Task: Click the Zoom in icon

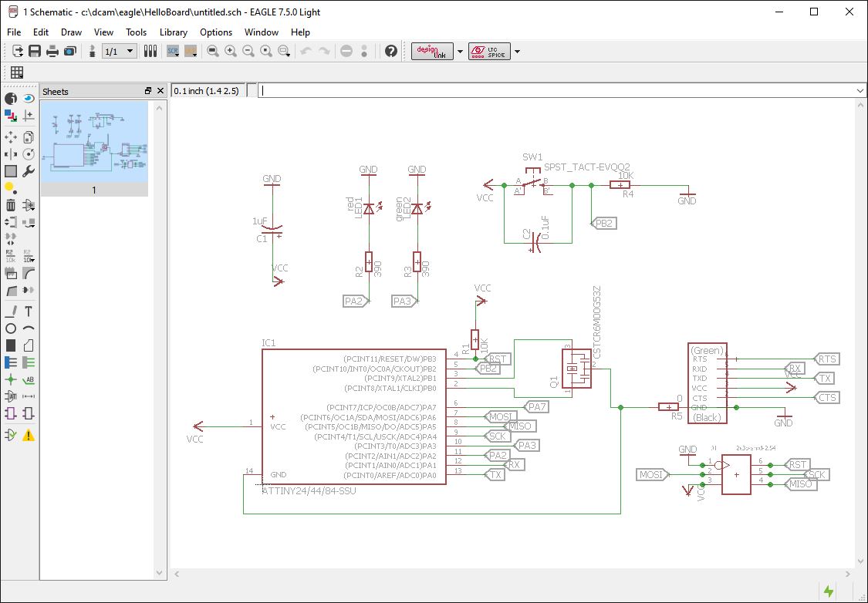Action: point(230,52)
